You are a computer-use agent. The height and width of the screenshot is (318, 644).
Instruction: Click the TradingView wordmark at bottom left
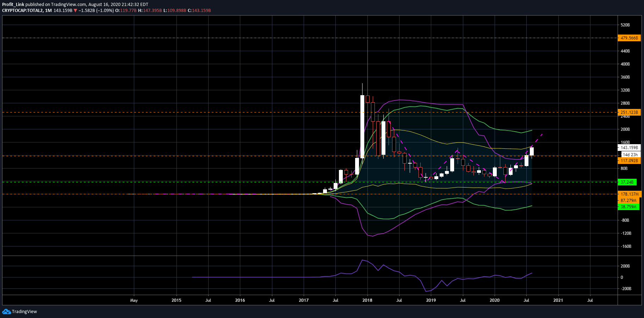[x=24, y=312]
